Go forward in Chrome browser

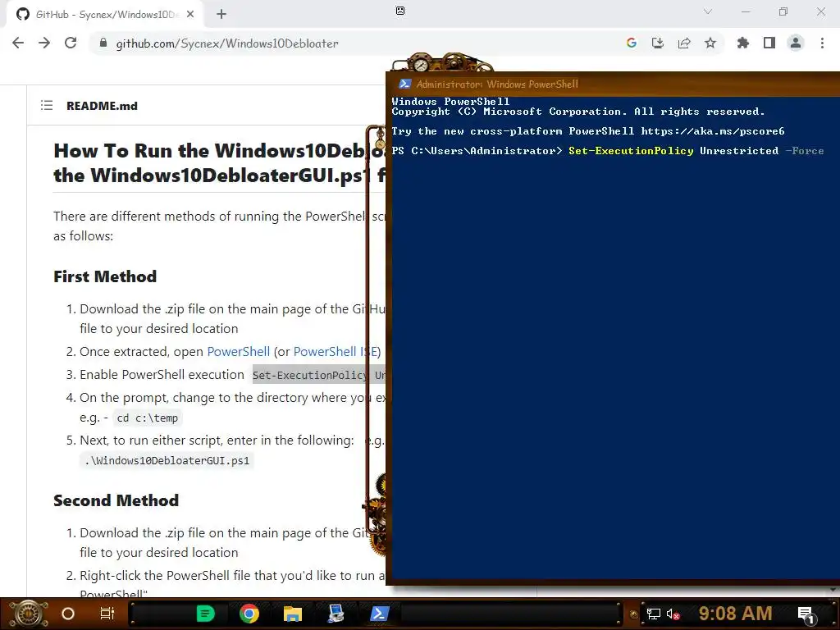(x=44, y=43)
